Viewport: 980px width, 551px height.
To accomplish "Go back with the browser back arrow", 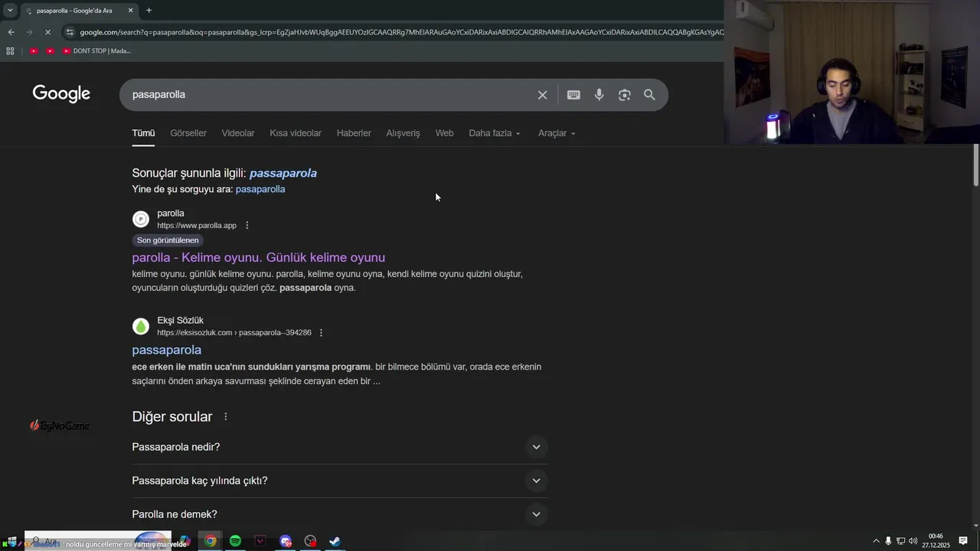I will [11, 32].
